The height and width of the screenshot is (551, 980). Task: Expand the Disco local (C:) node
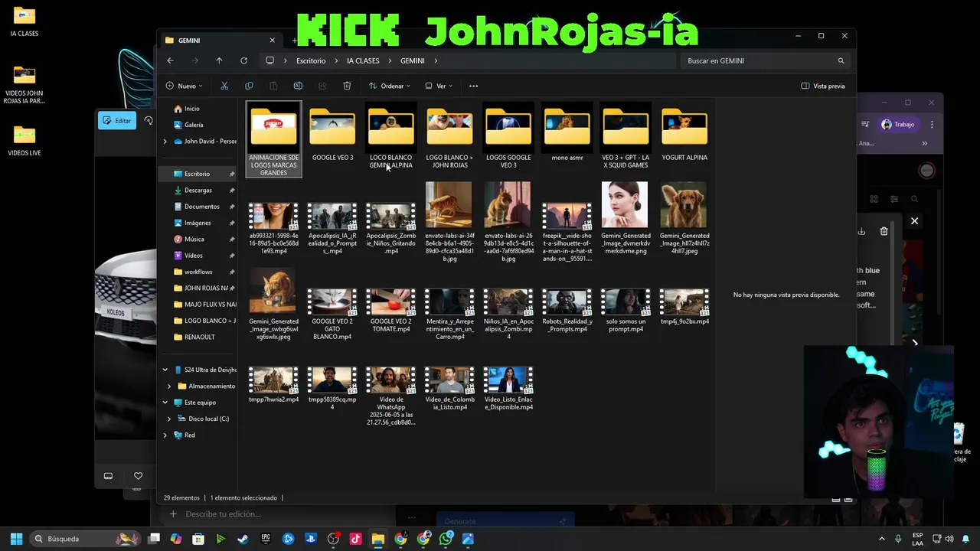pos(169,419)
